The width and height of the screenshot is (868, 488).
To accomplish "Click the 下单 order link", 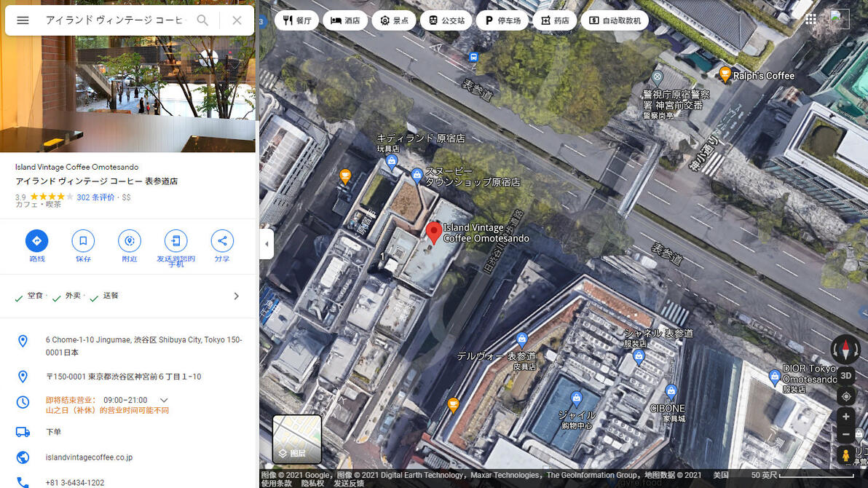I will tap(53, 432).
